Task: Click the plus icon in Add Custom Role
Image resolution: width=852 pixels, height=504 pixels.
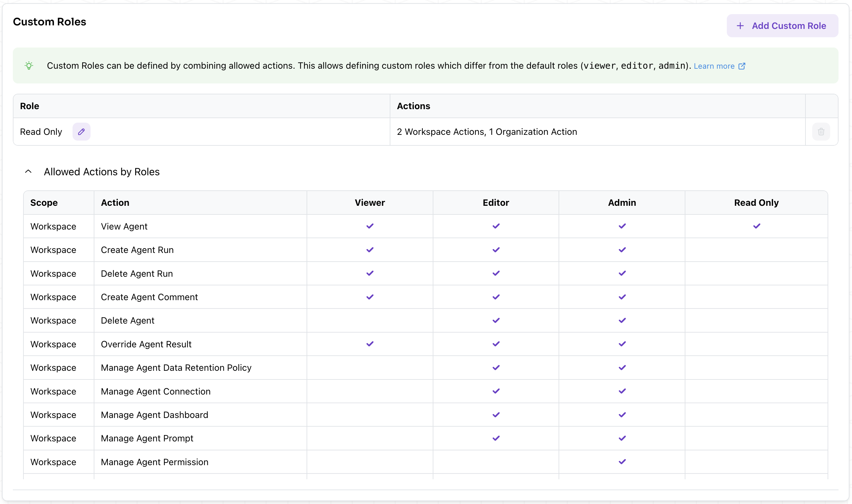Action: click(740, 26)
